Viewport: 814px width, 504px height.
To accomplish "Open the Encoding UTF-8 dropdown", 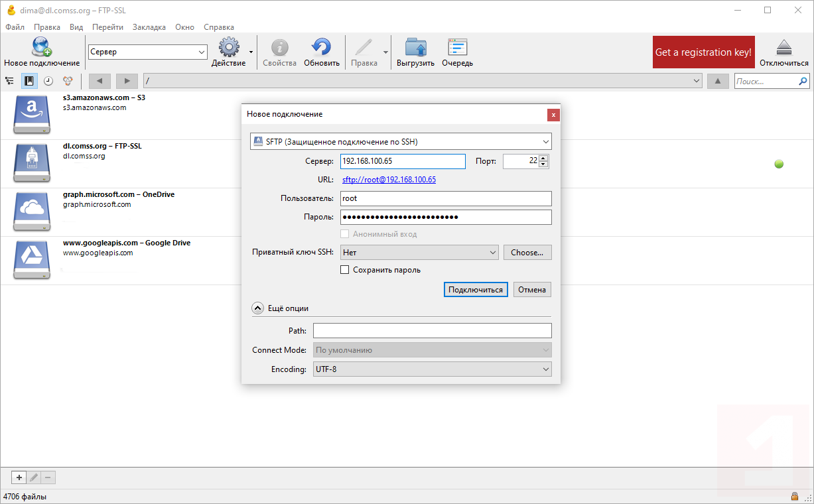I will point(432,369).
